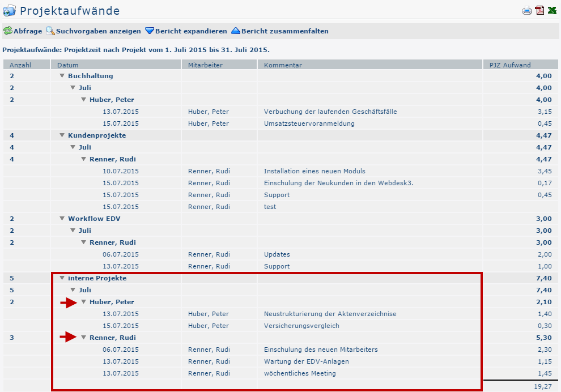Click the printer icon to print report

[527, 10]
